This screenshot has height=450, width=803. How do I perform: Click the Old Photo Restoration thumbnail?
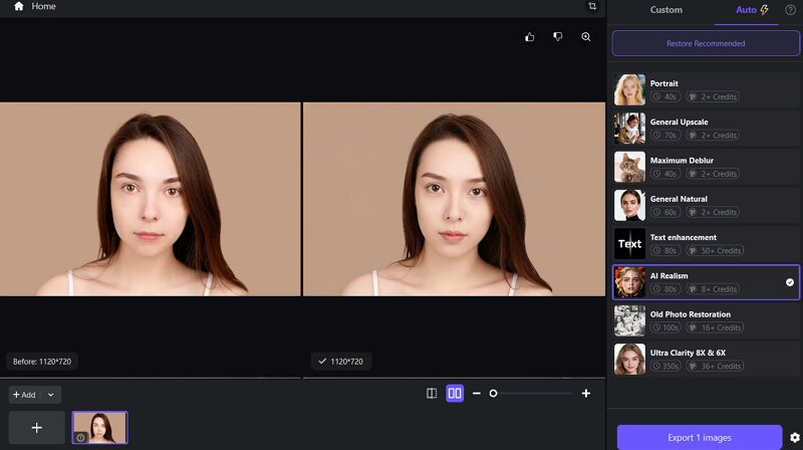click(x=629, y=320)
